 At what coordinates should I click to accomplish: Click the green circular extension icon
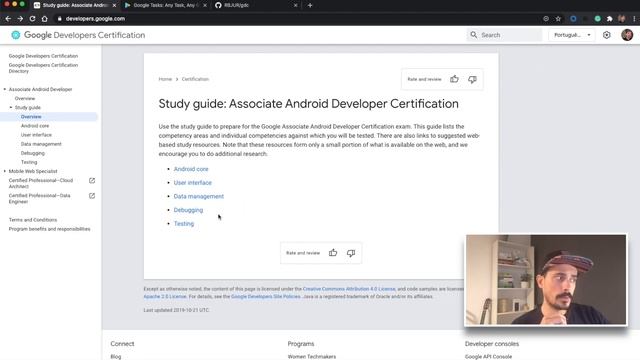(x=598, y=19)
